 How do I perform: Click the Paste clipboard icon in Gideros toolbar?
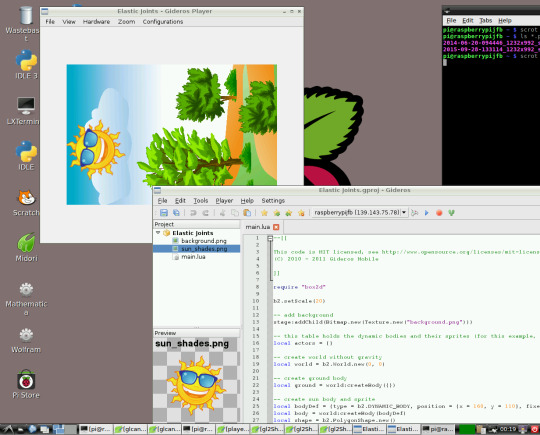[247, 213]
